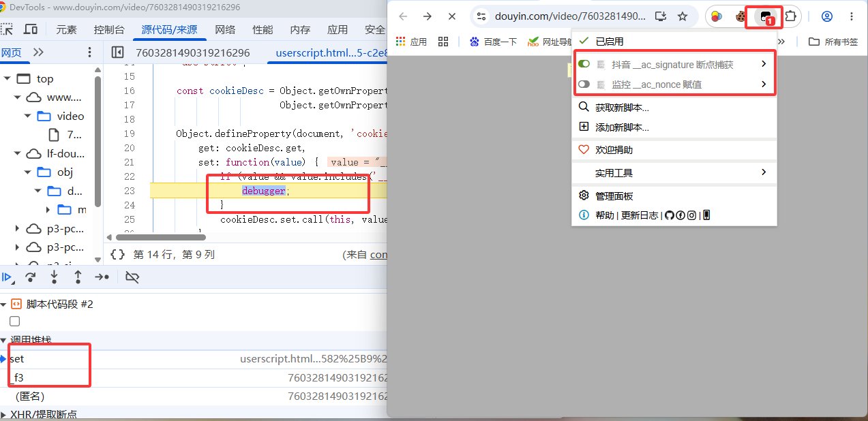868x421 pixels.
Task: Open the colorful circles extension icon
Action: click(716, 17)
